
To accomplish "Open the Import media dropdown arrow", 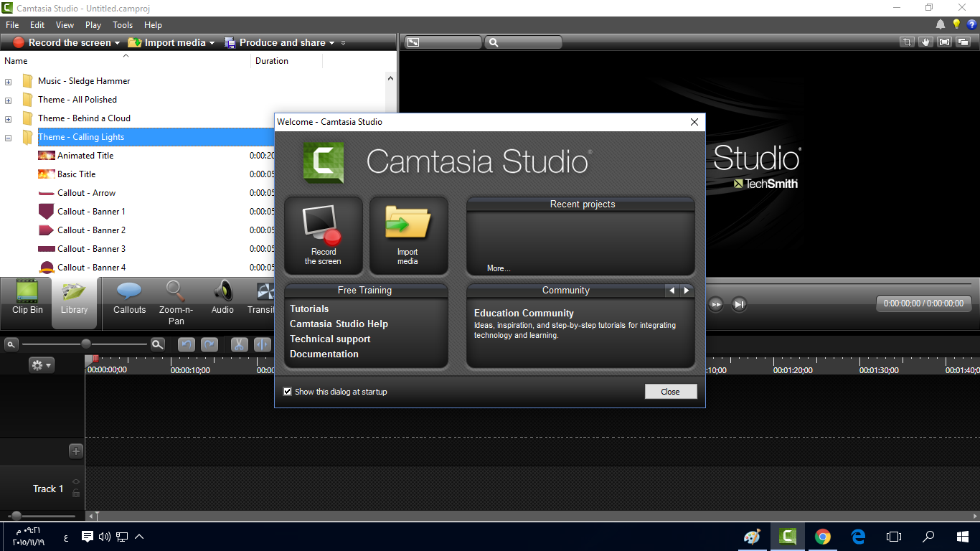I will (212, 43).
